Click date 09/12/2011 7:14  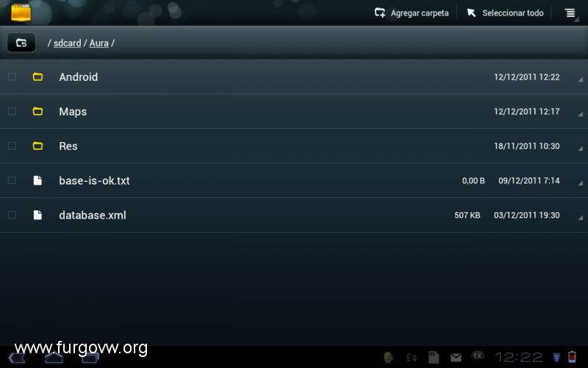528,180
